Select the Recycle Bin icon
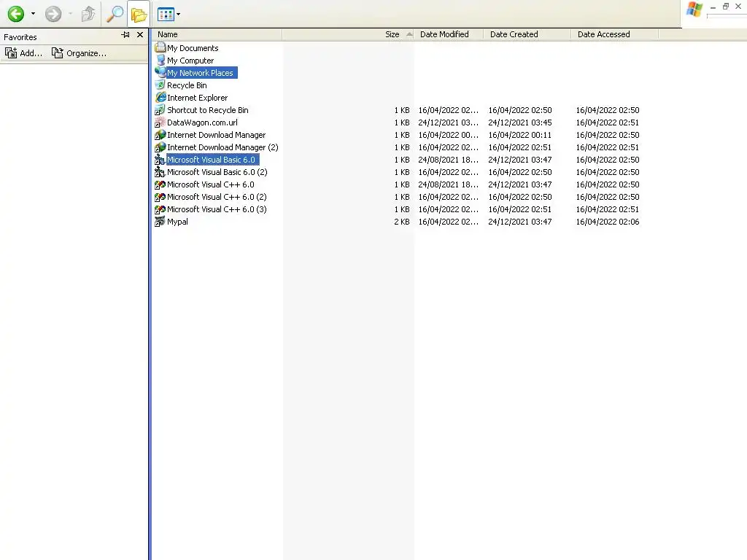The height and width of the screenshot is (560, 747). pos(160,85)
